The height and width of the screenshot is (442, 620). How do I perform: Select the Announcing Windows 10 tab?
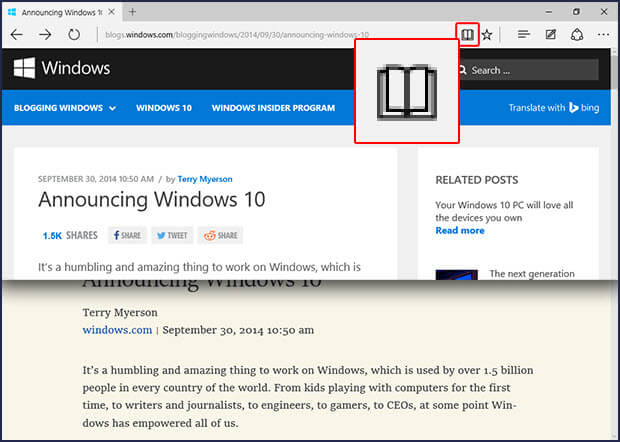(61, 12)
